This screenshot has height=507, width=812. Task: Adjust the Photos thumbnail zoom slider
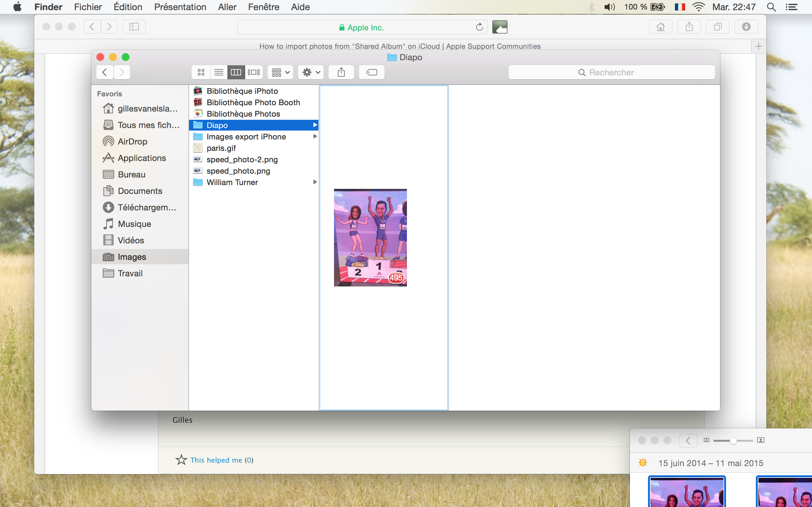[x=733, y=440]
